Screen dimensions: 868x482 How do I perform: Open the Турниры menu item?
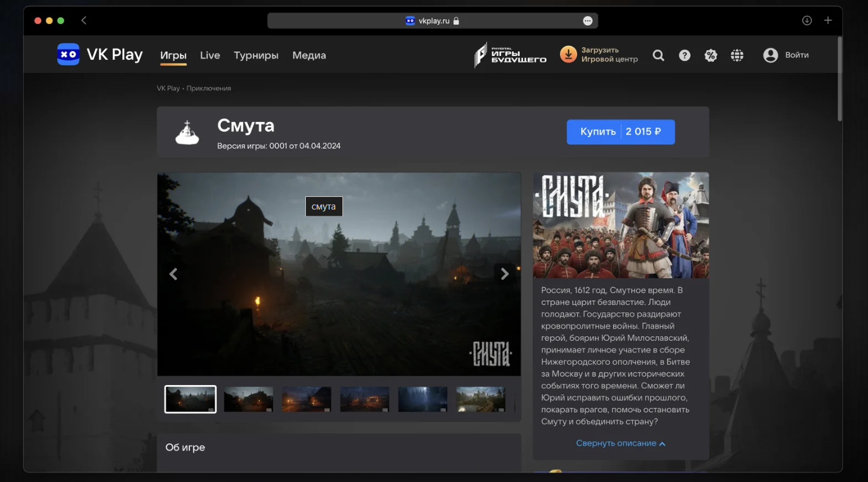[x=256, y=55]
